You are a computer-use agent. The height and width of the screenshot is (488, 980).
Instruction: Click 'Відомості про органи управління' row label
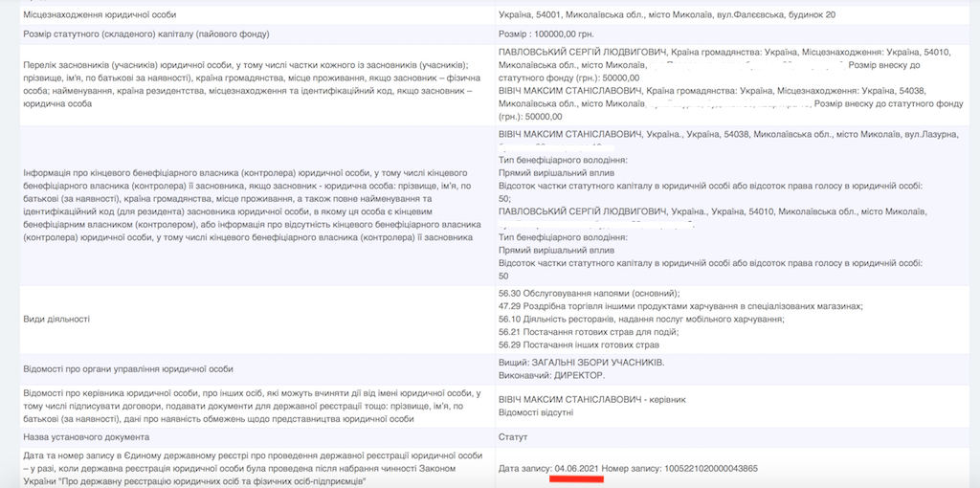(x=127, y=368)
